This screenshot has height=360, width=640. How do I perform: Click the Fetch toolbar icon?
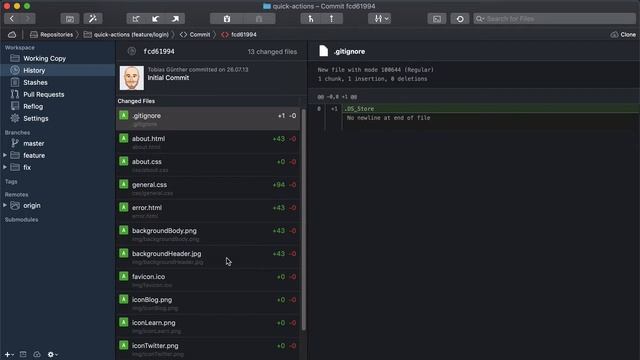tap(136, 19)
